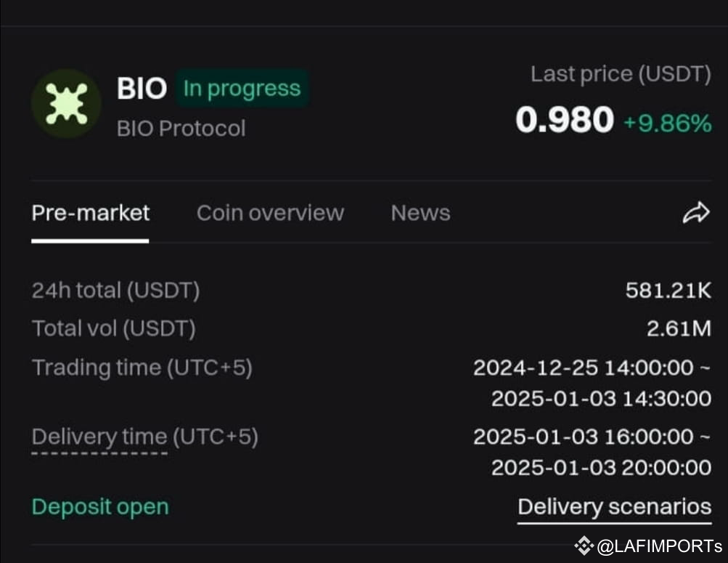Viewport: 728px width, 563px height.
Task: Click the trading end time 2025-01-03 14:30:00
Action: [600, 398]
